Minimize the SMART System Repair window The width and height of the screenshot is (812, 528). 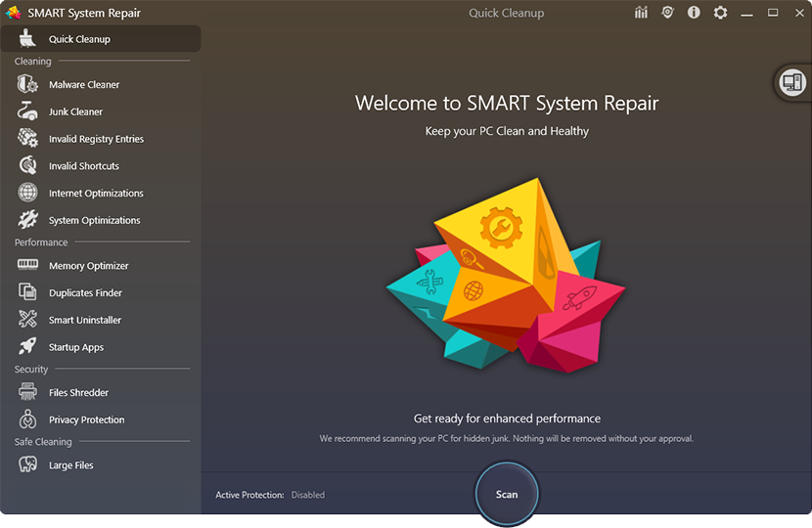[746, 13]
